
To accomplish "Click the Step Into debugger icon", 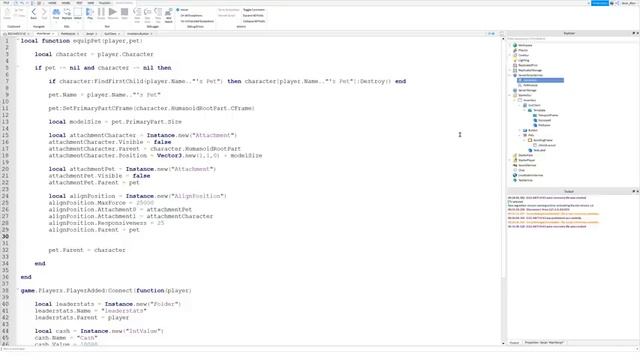I will click(137, 14).
